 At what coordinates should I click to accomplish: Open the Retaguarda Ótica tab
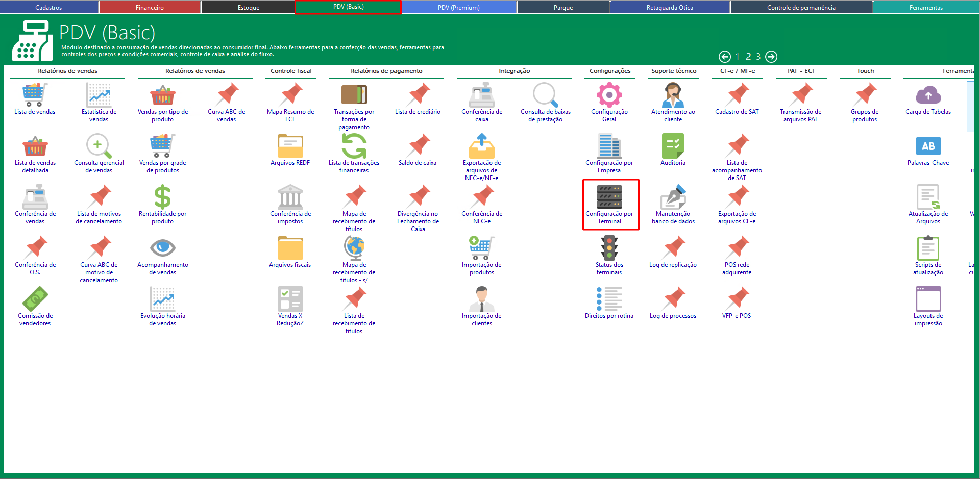click(669, 8)
